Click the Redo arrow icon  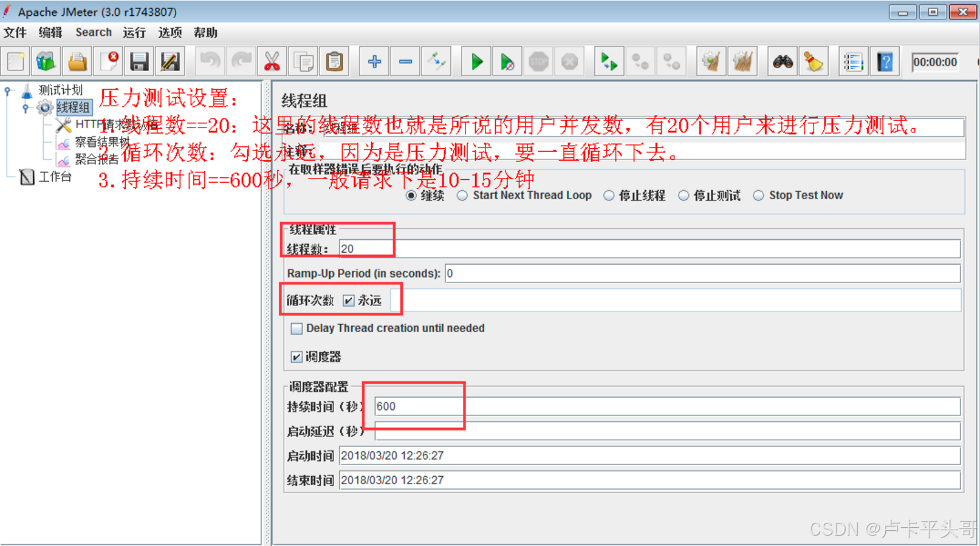(241, 61)
